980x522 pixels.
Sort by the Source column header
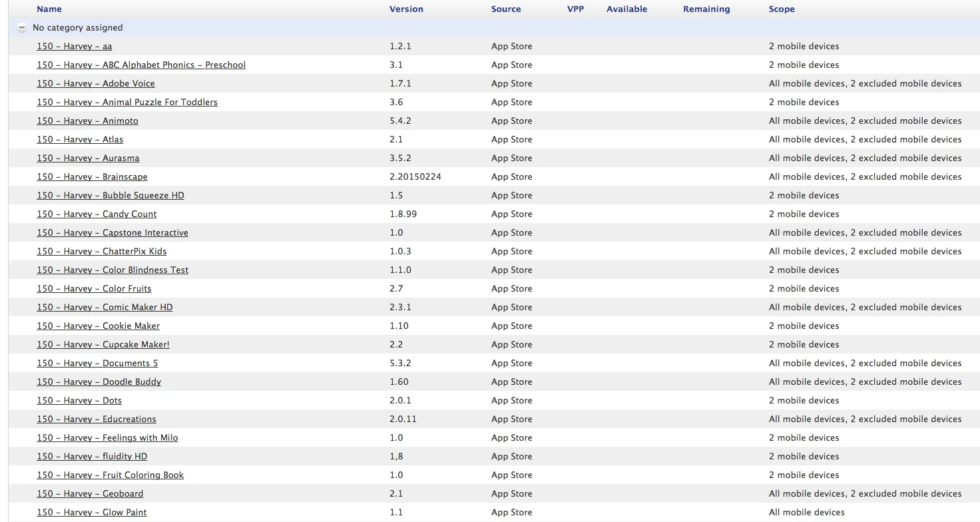[x=506, y=9]
